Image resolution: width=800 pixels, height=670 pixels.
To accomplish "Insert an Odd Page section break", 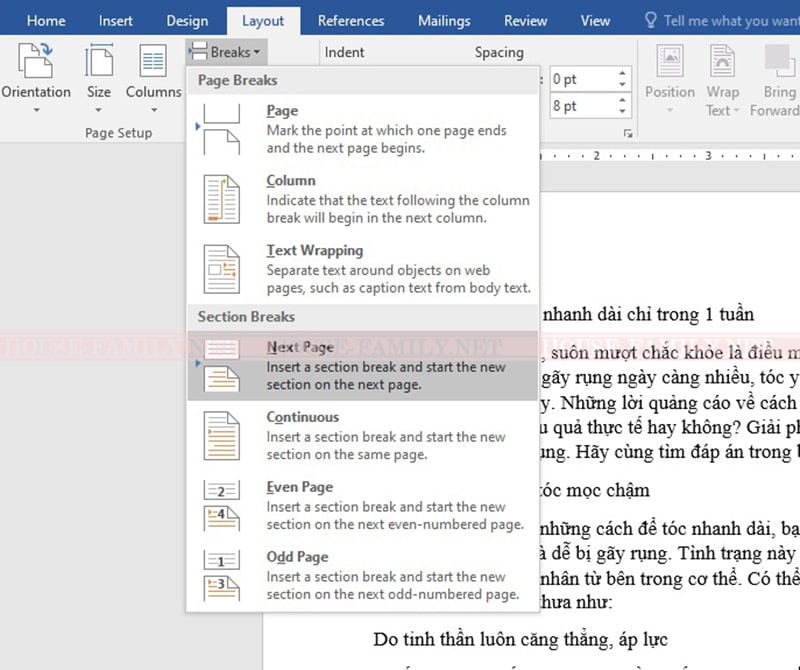I will coord(363,576).
